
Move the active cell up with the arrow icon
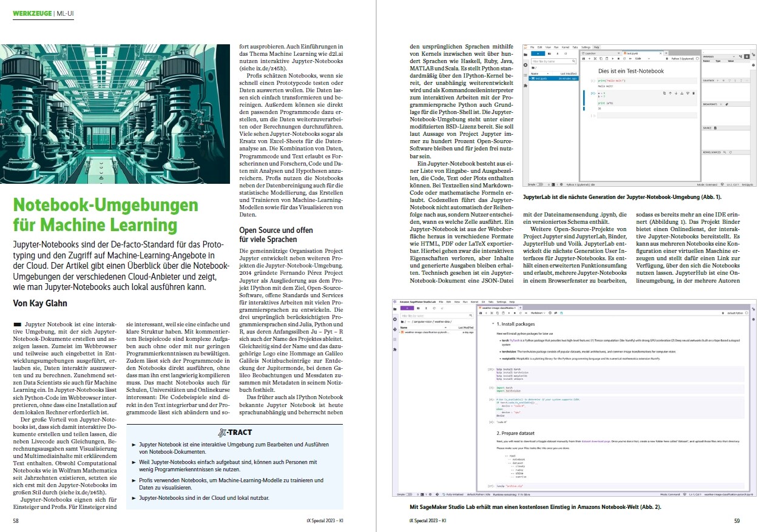(669, 93)
